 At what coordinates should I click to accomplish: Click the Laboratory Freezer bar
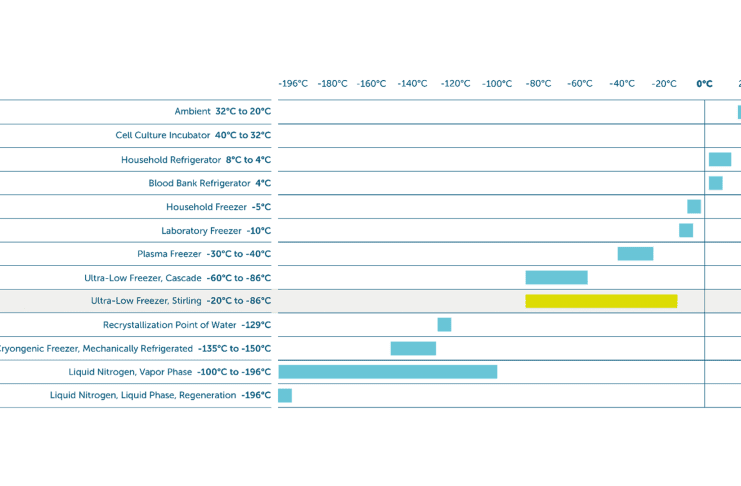point(686,230)
